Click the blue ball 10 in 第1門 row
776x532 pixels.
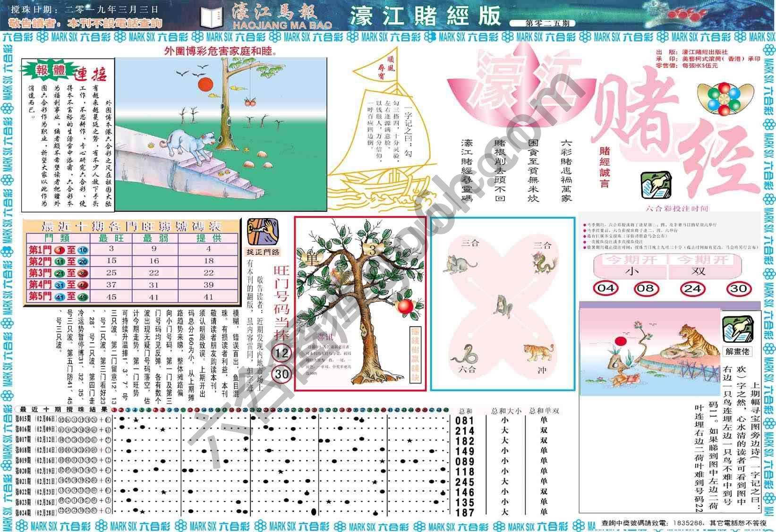pos(83,250)
